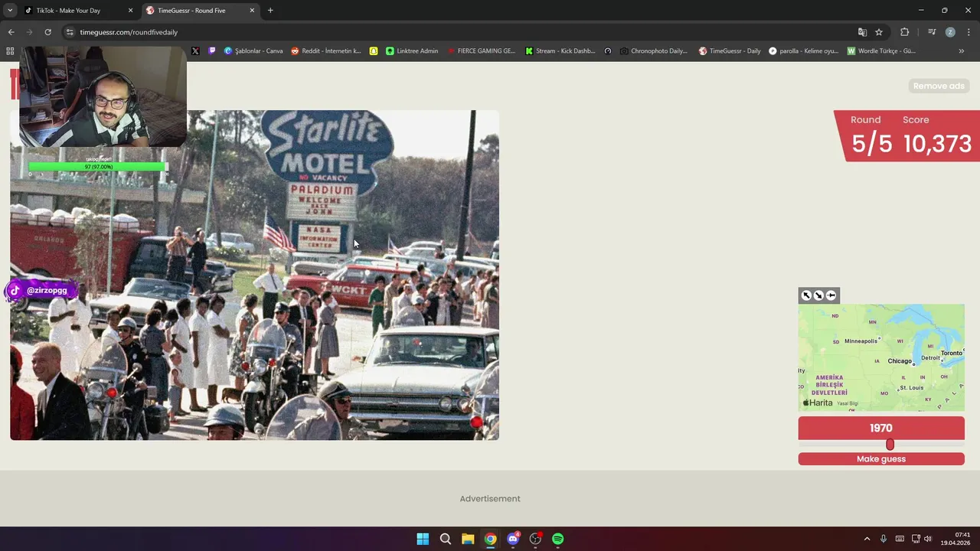Click the Make guess button
The height and width of the screenshot is (551, 980).
point(881,459)
